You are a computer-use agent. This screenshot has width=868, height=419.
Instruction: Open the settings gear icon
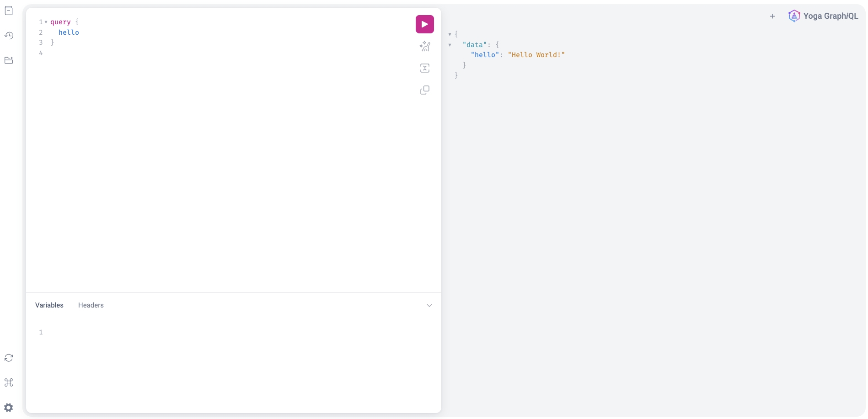click(9, 407)
